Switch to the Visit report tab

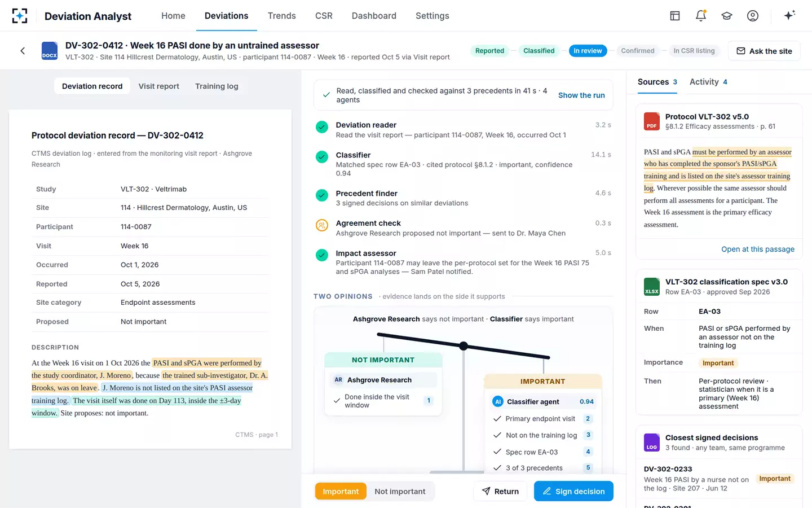(x=158, y=86)
